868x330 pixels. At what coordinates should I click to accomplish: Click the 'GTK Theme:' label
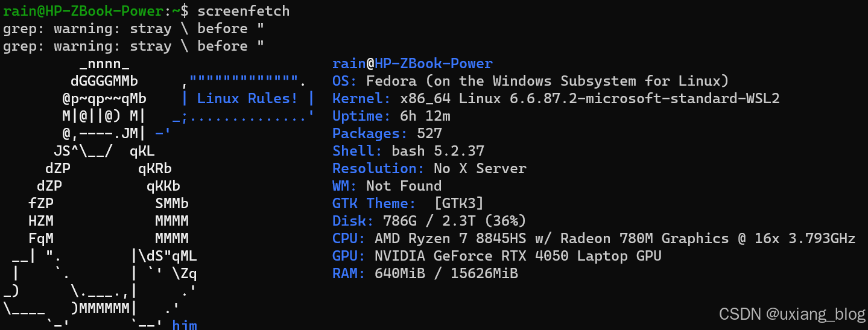coord(375,203)
